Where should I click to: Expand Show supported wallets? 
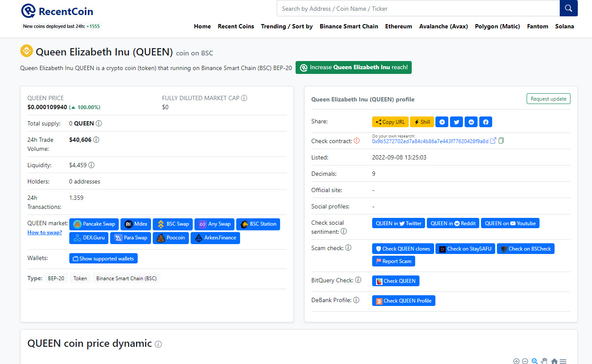(x=103, y=258)
